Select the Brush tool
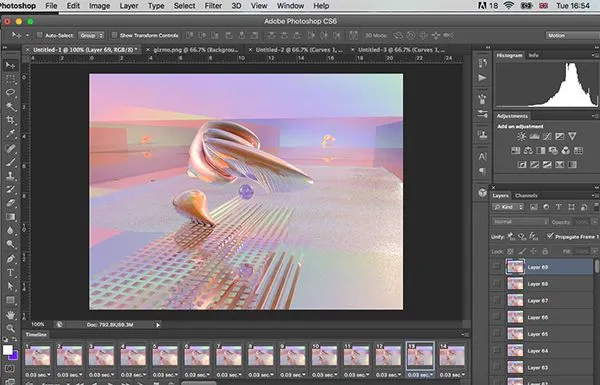The height and width of the screenshot is (385, 600). point(10,162)
